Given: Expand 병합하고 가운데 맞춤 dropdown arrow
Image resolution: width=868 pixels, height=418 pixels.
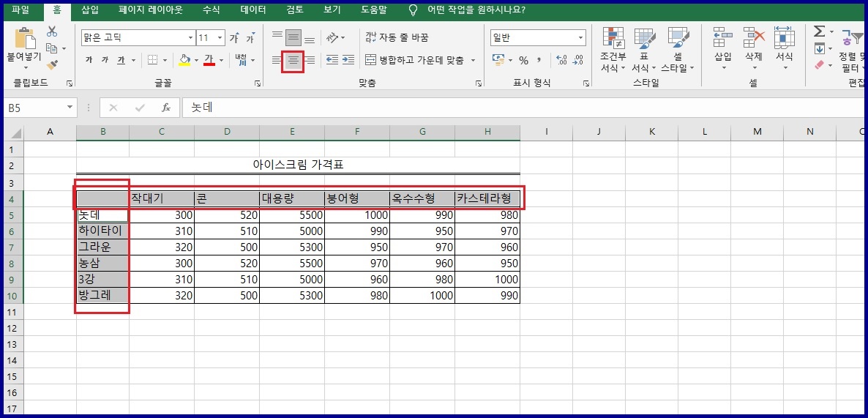Looking at the screenshot, I should coord(473,60).
